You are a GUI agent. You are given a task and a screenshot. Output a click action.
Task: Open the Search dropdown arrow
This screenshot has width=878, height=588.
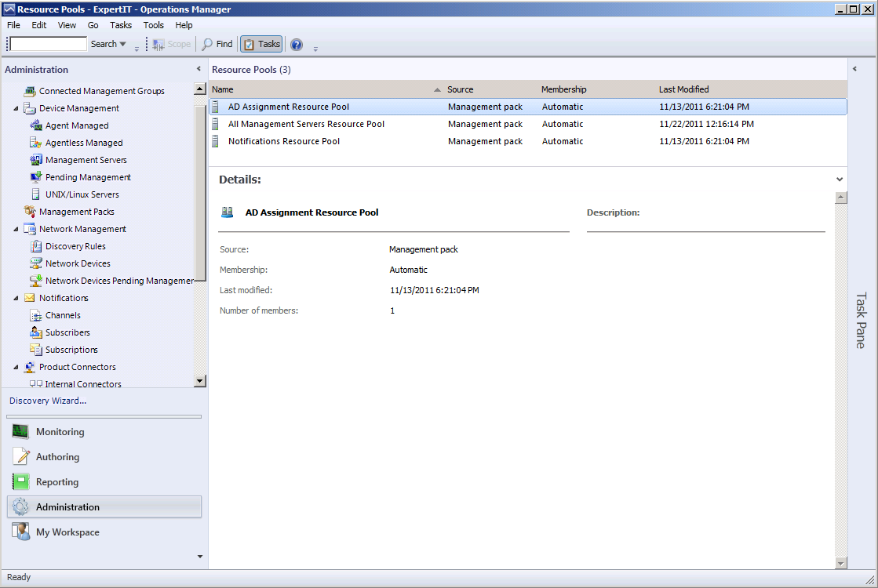point(122,45)
